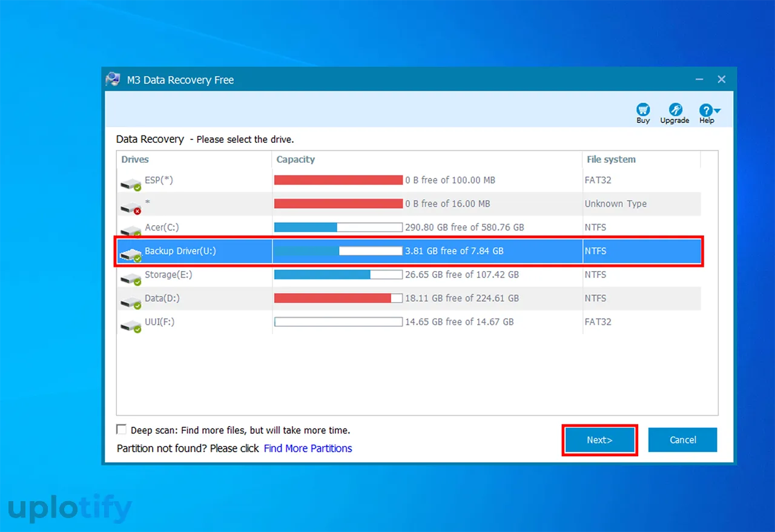Click the UUI(F:) drive icon
This screenshot has width=775, height=532.
(x=131, y=325)
